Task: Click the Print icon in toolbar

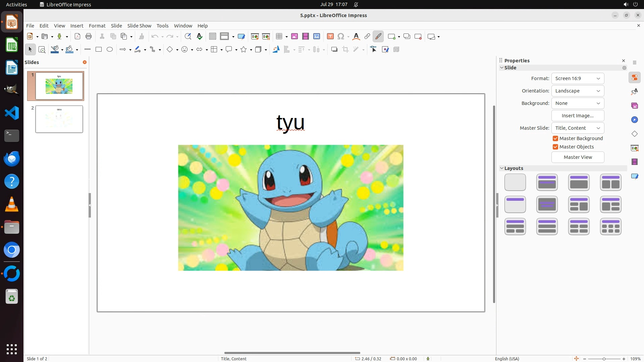Action: point(89,37)
